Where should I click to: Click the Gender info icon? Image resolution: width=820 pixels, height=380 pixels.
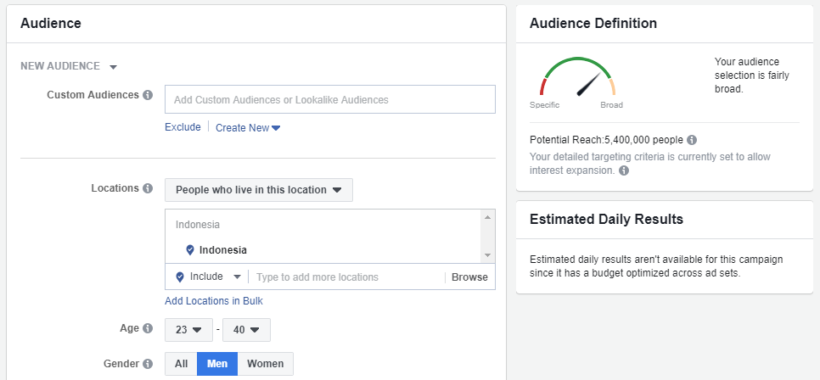tap(148, 363)
